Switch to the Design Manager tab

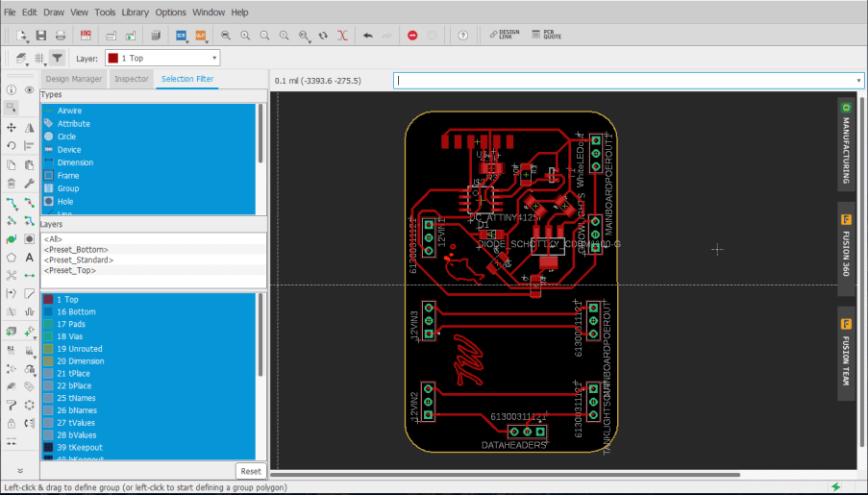73,79
